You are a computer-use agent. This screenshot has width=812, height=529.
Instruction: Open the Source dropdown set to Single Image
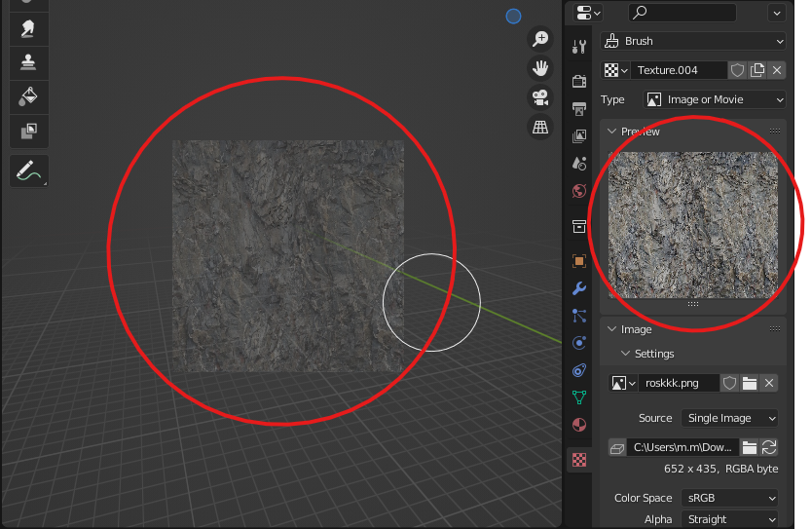click(x=729, y=418)
